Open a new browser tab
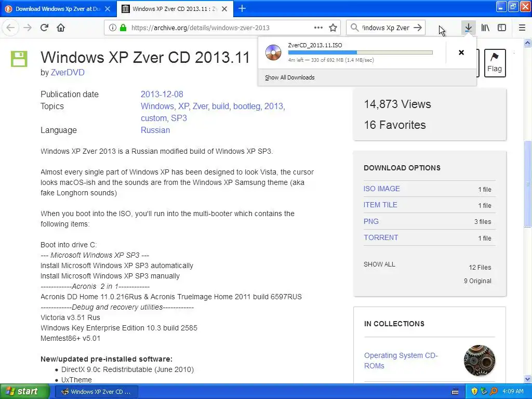Screen dimensions: 532x399 [x=242, y=8]
